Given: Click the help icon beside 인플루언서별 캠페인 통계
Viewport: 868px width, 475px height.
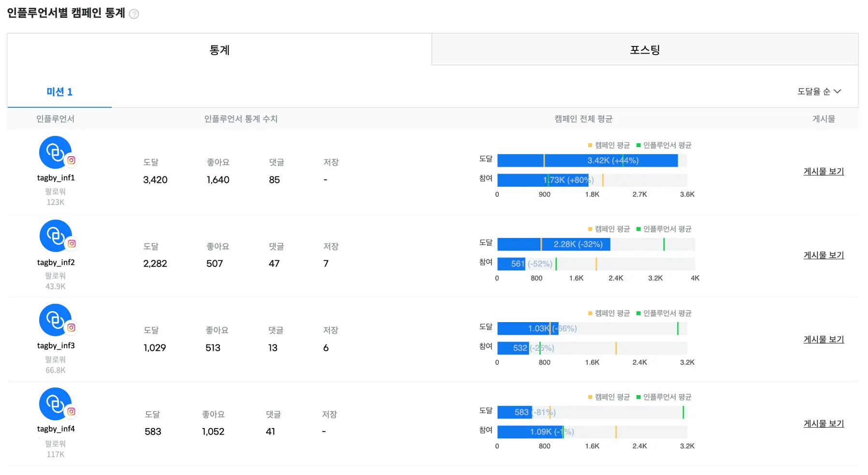Looking at the screenshot, I should (134, 14).
